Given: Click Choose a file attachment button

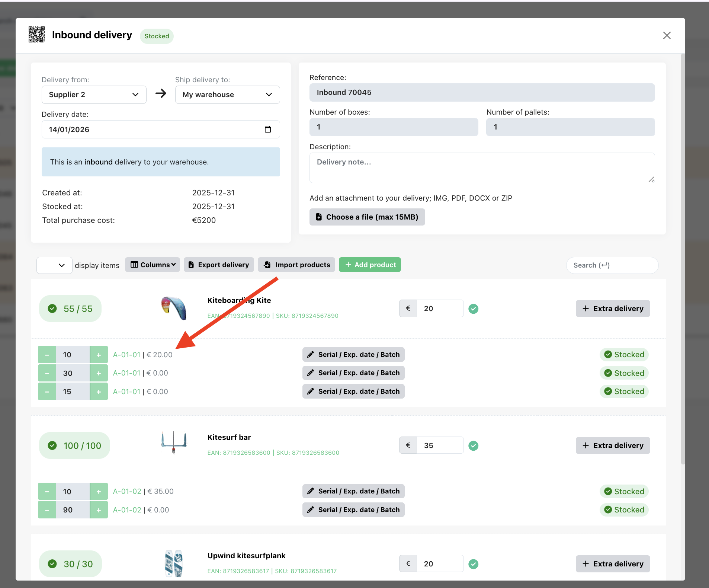Looking at the screenshot, I should pos(367,217).
